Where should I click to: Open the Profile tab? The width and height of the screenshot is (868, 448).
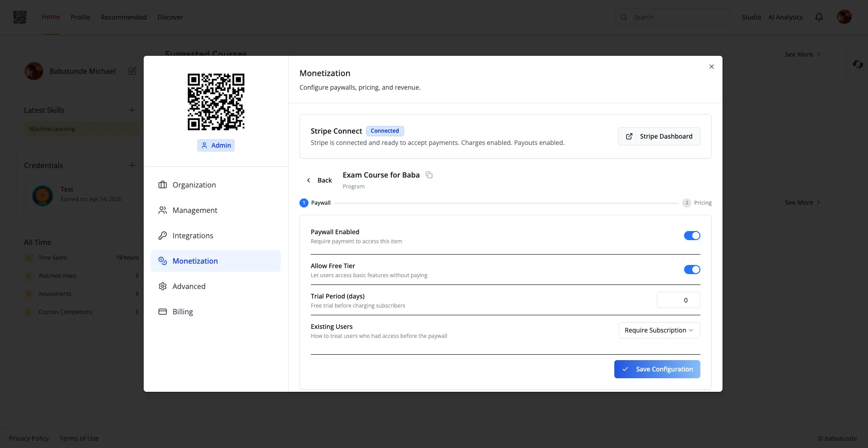pos(80,17)
